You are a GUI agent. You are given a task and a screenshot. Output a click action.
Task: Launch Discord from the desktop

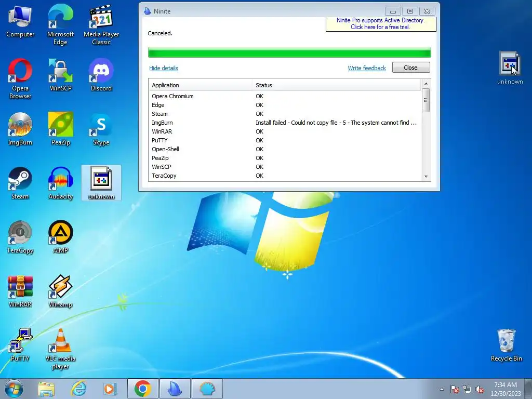(101, 75)
